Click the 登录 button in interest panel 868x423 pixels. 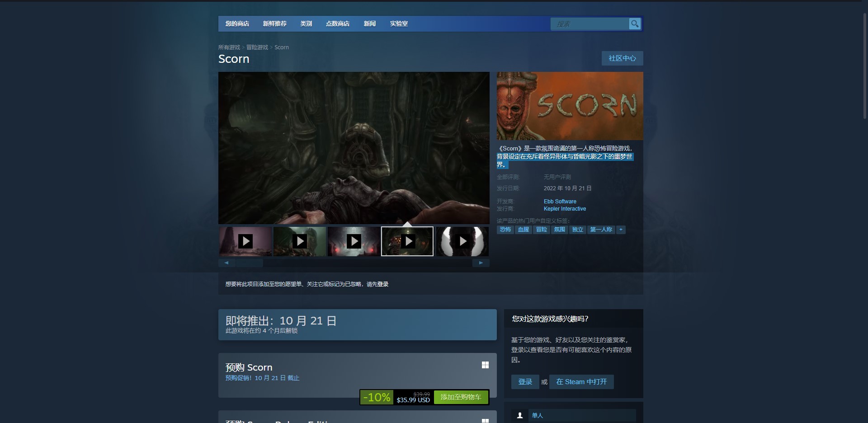tap(525, 382)
